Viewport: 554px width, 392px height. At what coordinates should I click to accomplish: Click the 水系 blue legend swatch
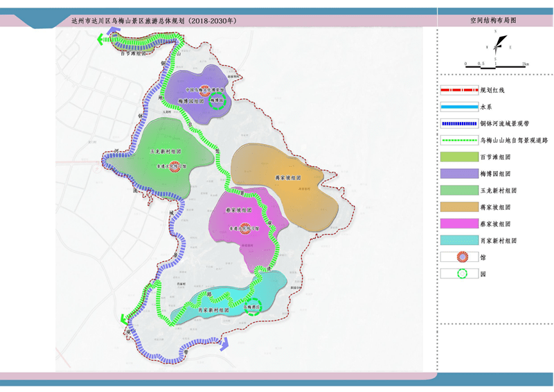coord(459,107)
